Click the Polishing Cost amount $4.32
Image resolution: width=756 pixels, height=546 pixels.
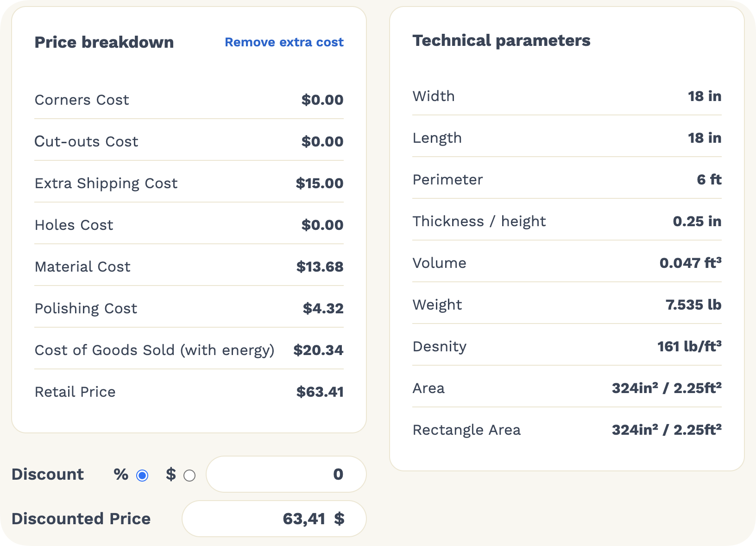323,309
